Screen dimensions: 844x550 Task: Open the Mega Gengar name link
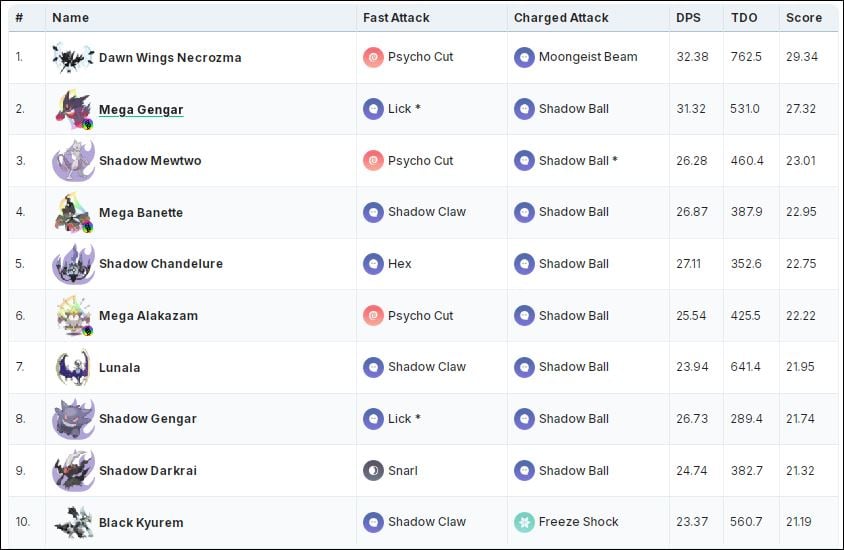pos(141,109)
